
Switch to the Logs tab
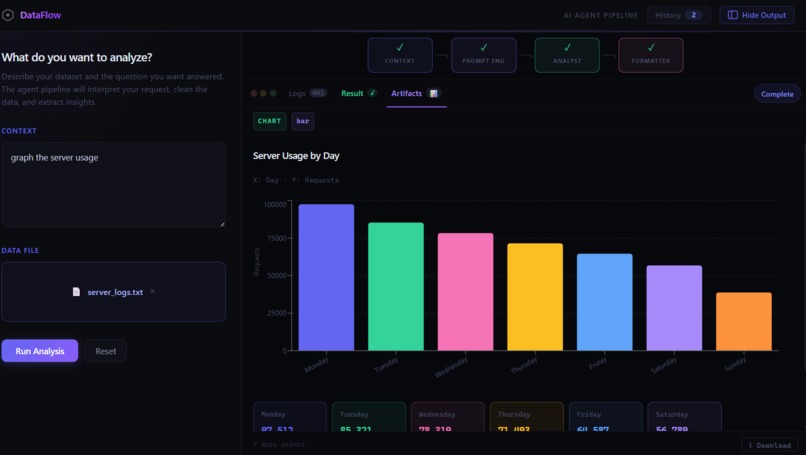pos(307,94)
